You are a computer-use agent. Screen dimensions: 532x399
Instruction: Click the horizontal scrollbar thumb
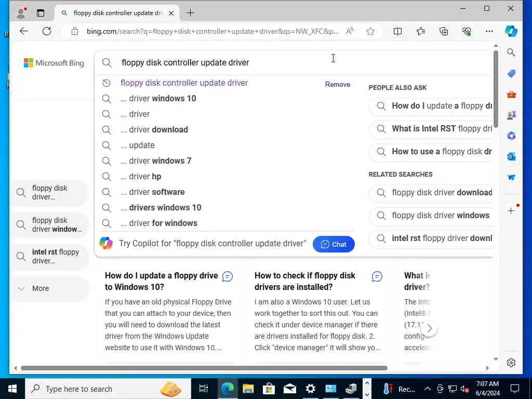point(204,368)
